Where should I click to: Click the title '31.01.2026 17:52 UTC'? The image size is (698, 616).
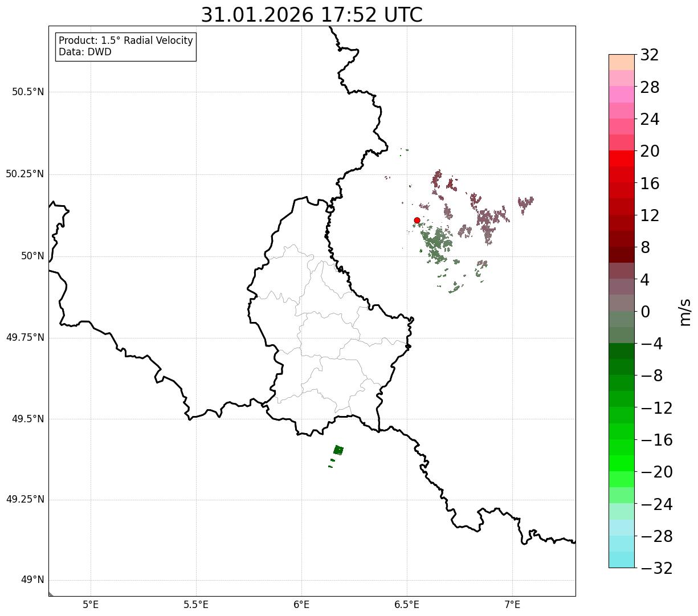(312, 15)
